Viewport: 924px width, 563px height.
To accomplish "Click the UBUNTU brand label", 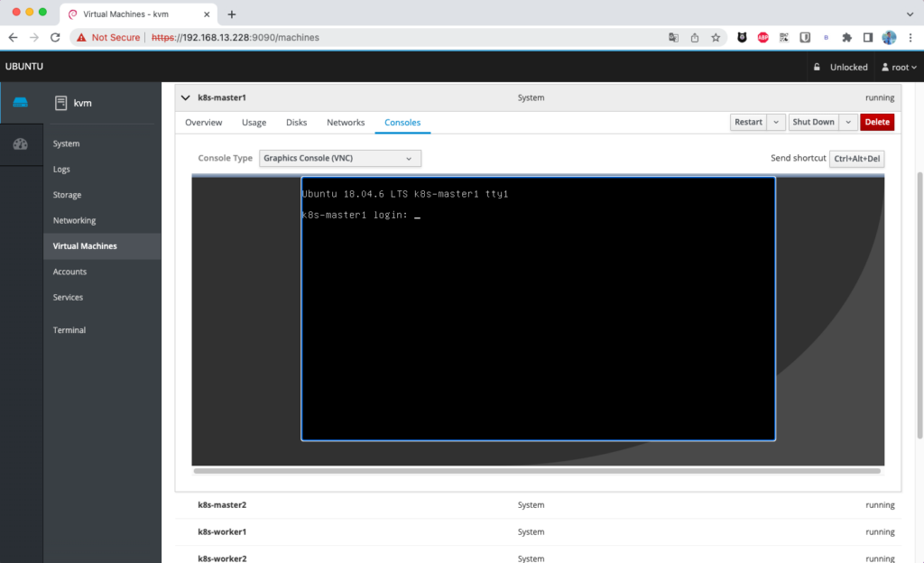I will [x=24, y=67].
